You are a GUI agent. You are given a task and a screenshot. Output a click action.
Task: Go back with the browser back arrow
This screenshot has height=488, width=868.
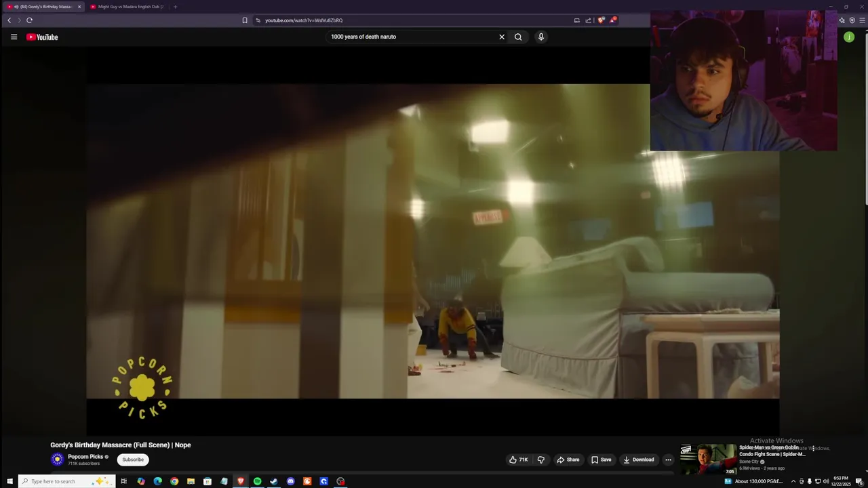click(x=9, y=20)
